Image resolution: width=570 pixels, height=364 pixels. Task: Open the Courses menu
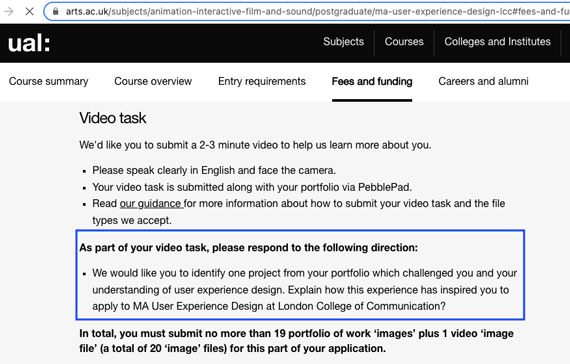coord(404,42)
